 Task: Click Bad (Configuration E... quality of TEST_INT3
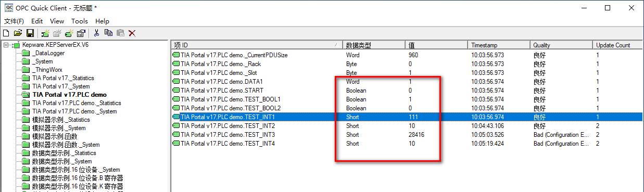pyautogui.click(x=561, y=135)
